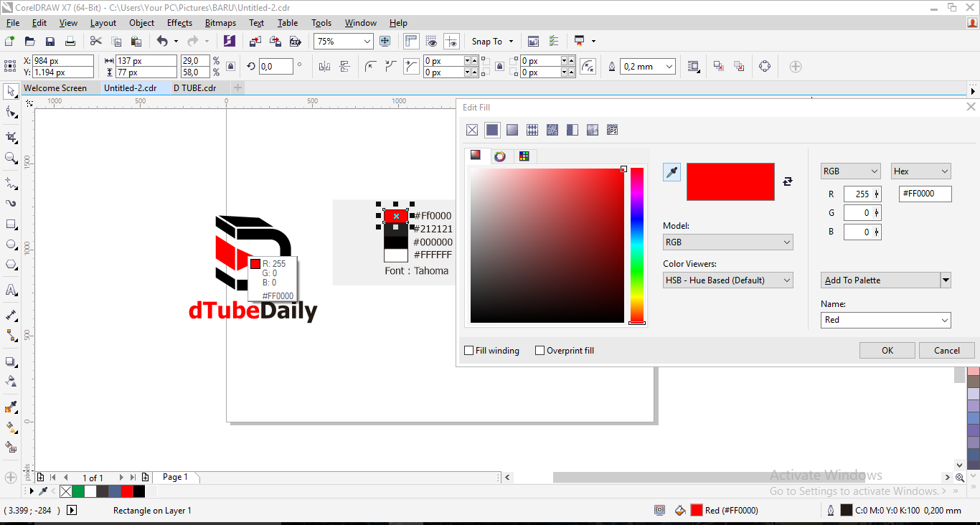Toggle Show Rulers button in toolbar

pyautogui.click(x=411, y=42)
